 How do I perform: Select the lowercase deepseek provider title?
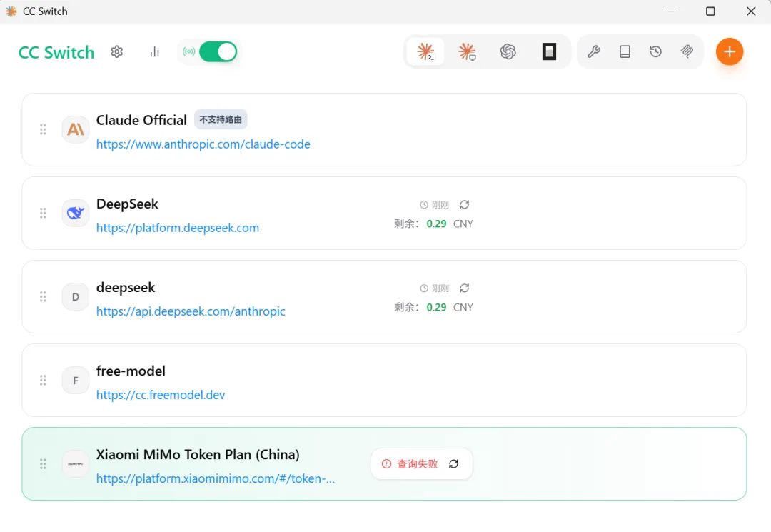coord(126,288)
